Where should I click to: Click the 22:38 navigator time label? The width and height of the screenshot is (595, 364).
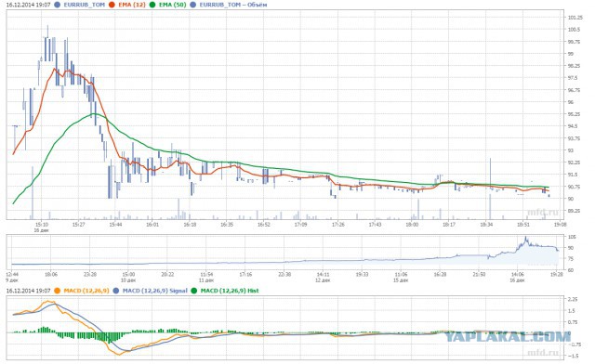(284, 274)
